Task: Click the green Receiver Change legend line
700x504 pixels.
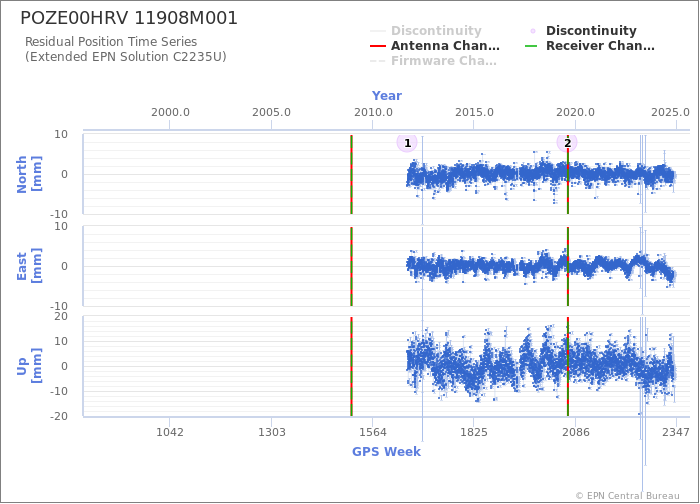Action: point(531,46)
